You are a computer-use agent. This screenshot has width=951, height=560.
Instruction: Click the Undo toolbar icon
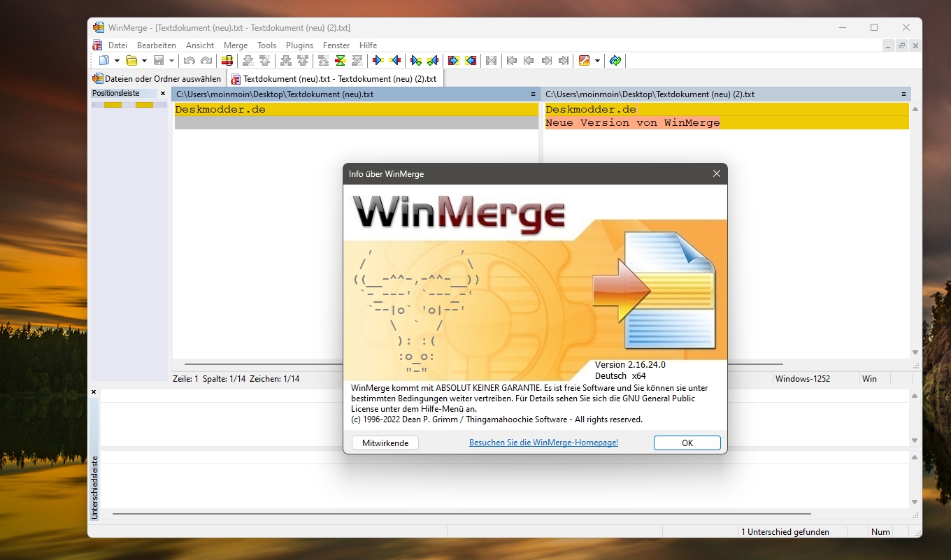[x=189, y=61]
